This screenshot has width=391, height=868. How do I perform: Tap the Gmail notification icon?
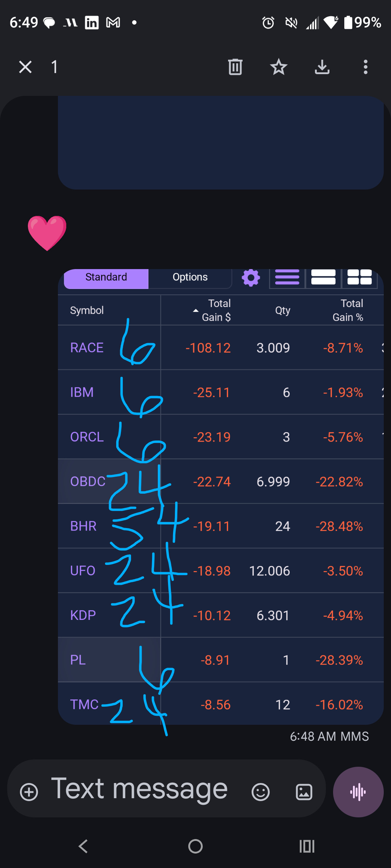click(x=113, y=23)
